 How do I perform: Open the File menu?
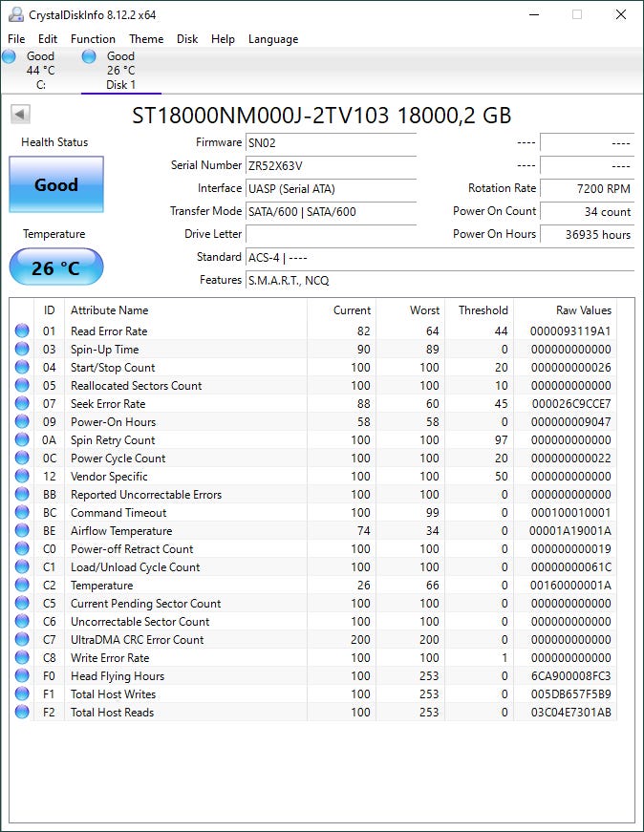point(16,39)
